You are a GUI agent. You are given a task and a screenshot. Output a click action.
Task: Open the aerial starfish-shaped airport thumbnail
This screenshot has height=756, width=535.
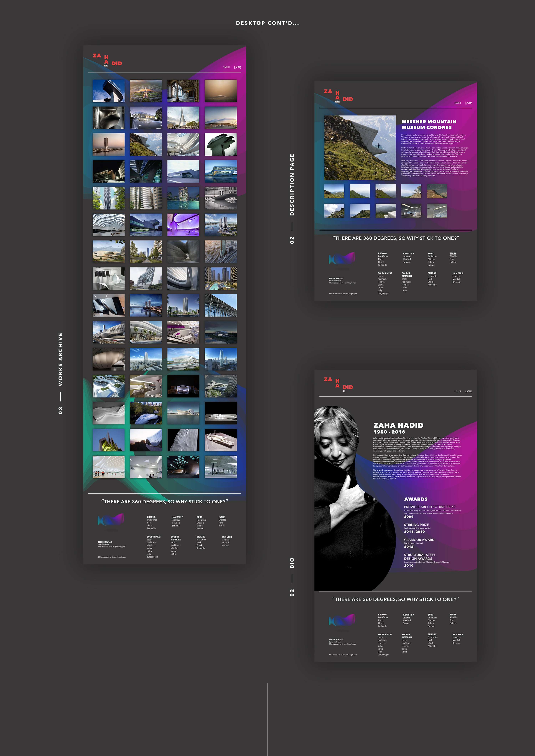click(146, 91)
